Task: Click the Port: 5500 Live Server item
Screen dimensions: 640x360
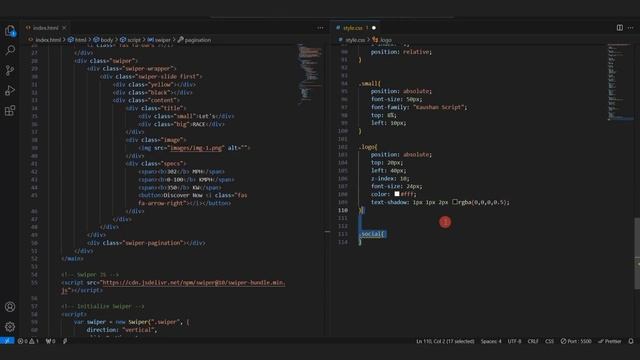Action: tap(576, 341)
